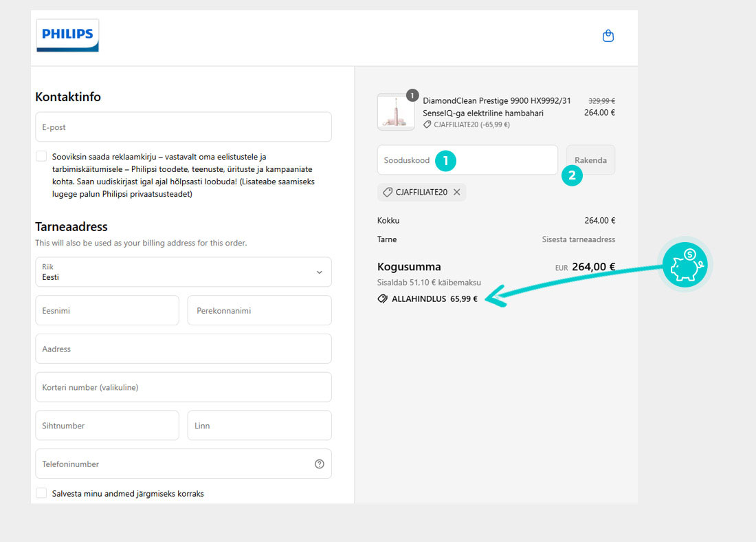This screenshot has height=542, width=756.
Task: Click the Philips logo
Action: point(67,35)
